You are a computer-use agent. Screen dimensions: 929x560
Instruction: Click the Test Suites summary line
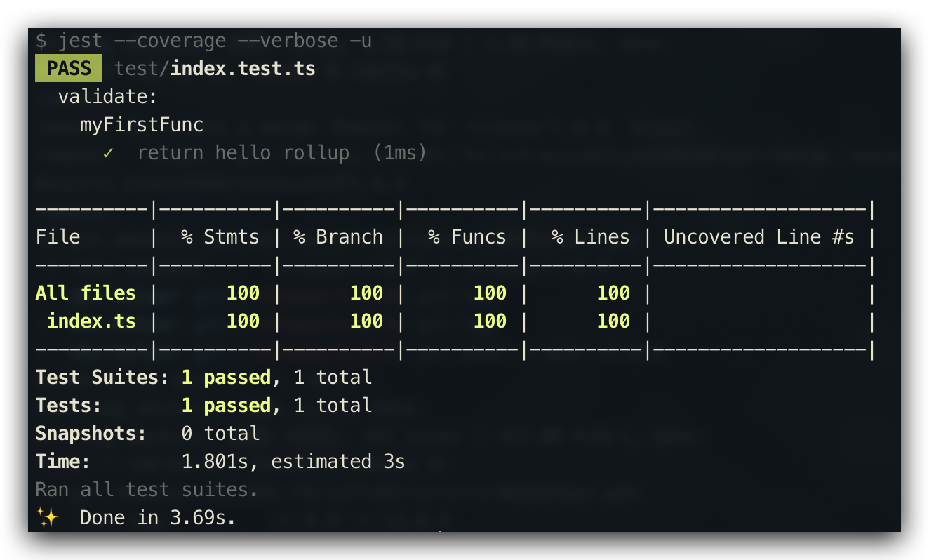pyautogui.click(x=203, y=378)
